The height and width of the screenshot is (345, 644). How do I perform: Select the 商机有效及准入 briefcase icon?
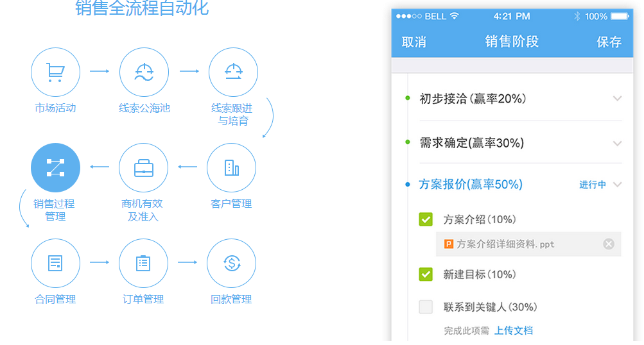point(144,168)
